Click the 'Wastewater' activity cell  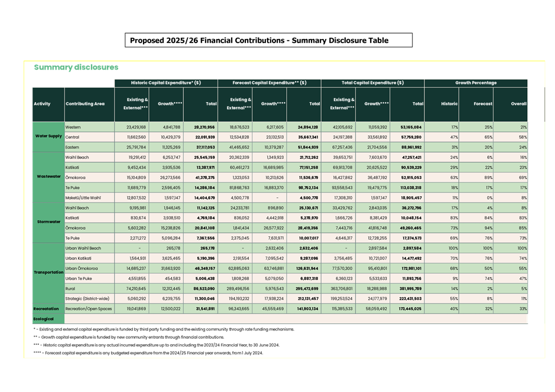[x=48, y=176]
